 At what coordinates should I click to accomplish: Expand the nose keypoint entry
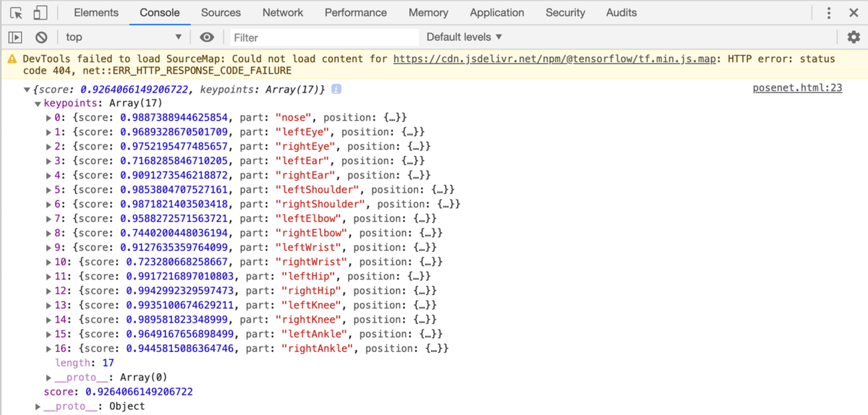click(x=49, y=117)
